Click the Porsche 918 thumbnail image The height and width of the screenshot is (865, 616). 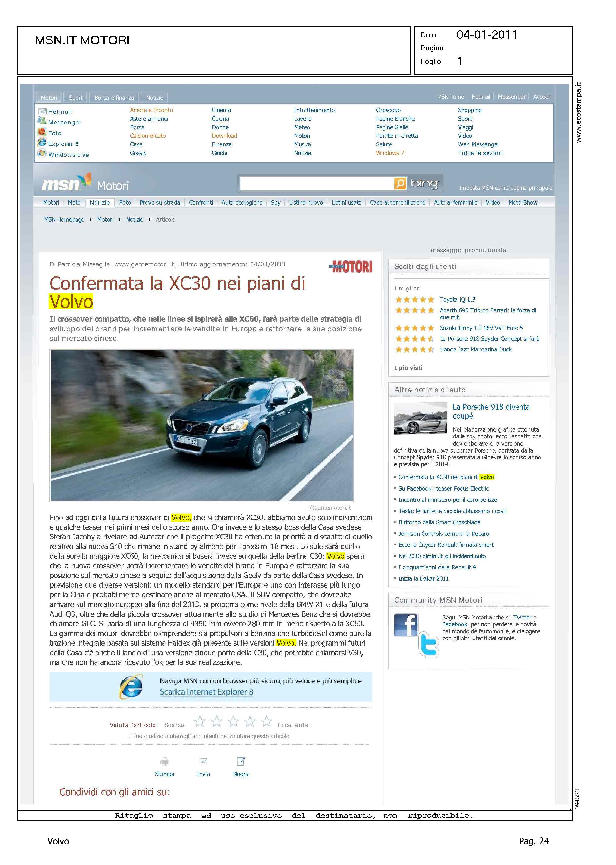[420, 418]
